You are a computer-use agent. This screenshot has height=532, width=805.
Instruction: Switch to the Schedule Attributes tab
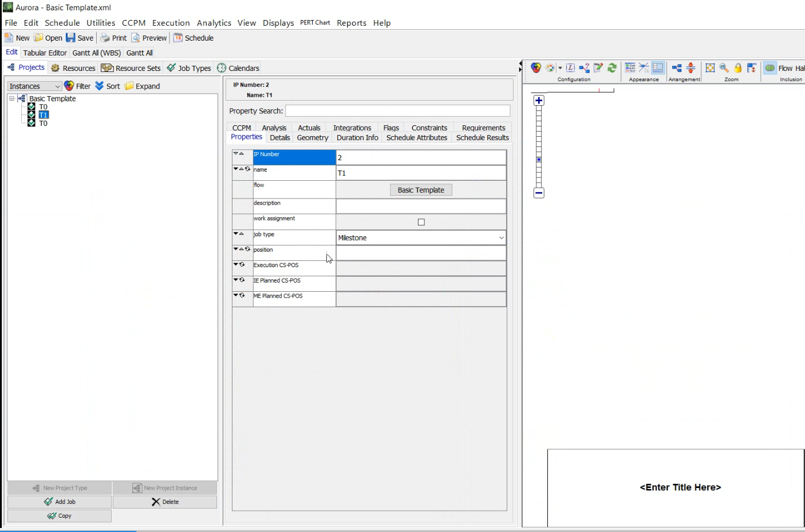point(416,138)
